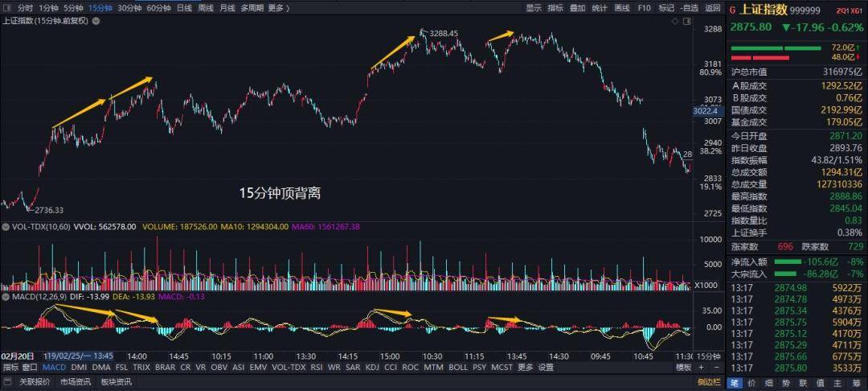Image resolution: width=868 pixels, height=391 pixels.
Task: Click the small panel icon at the bottom-left corner
Action: click(8, 381)
